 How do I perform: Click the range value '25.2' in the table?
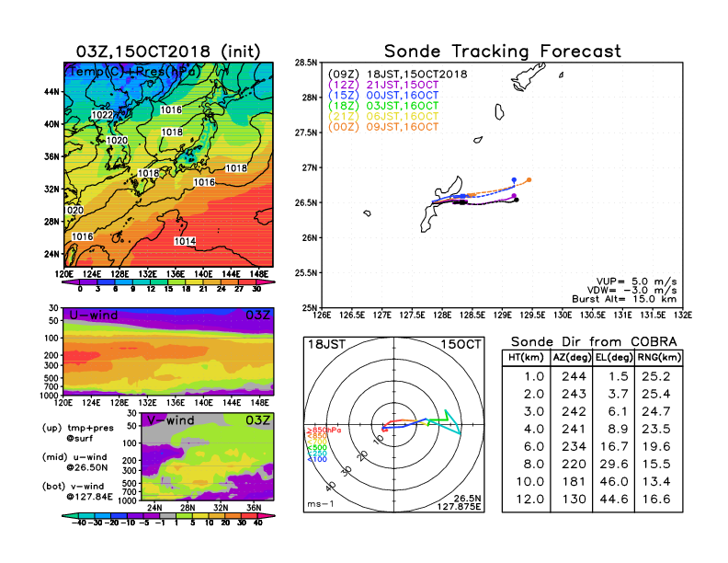click(x=656, y=376)
